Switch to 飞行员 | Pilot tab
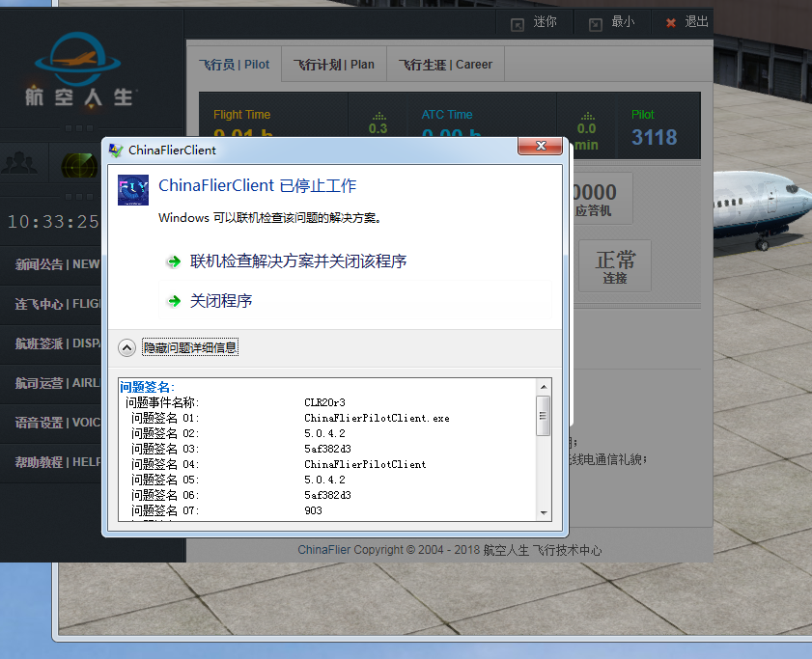This screenshot has height=659, width=812. click(234, 65)
